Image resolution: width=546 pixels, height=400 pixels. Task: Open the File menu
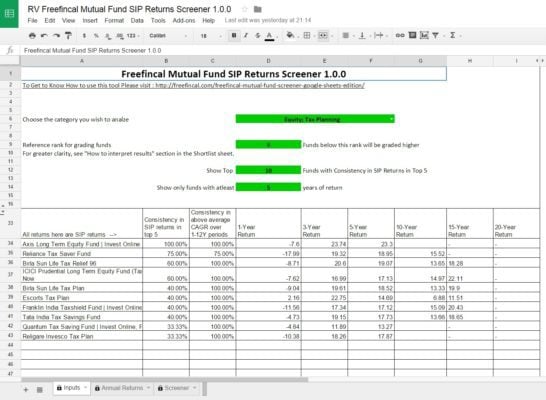[x=32, y=21]
